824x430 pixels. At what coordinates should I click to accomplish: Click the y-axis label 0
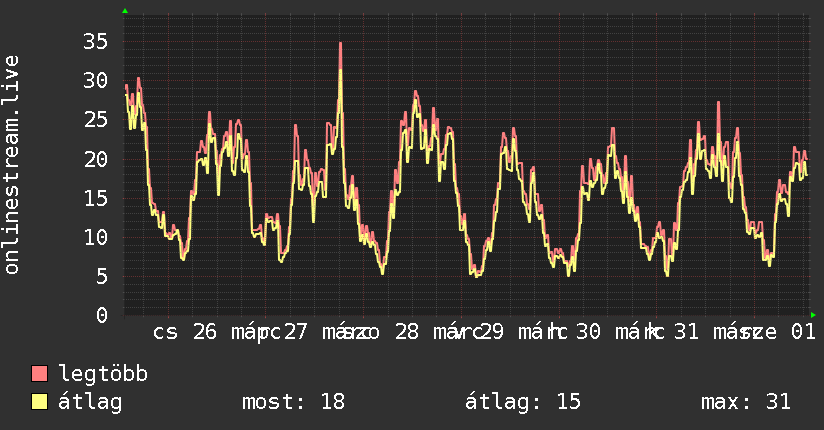click(102, 315)
